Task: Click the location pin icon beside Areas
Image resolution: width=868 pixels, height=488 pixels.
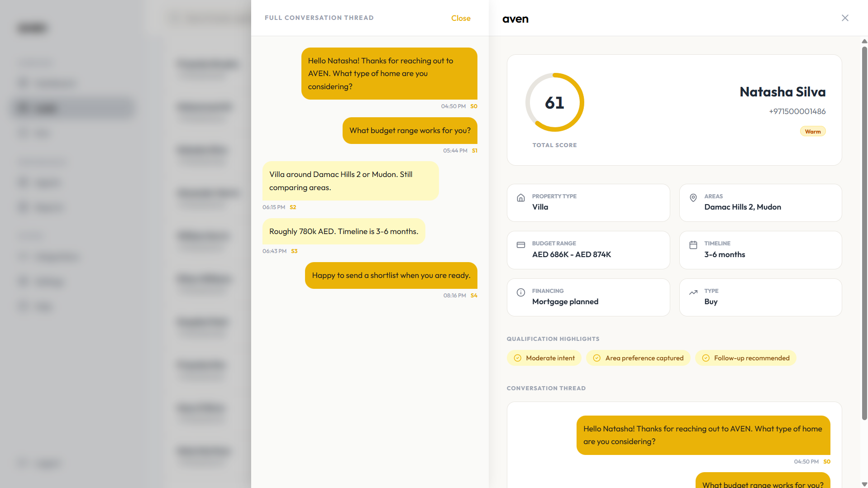Action: tap(693, 198)
